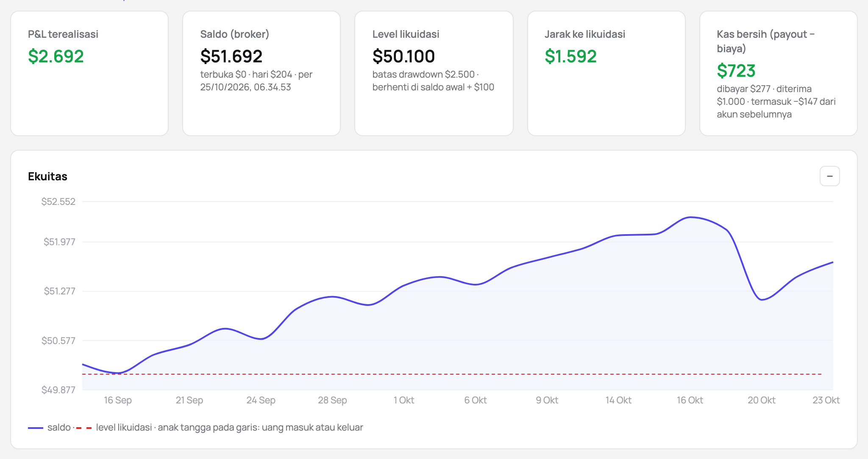The height and width of the screenshot is (459, 868).
Task: Select the 23 Okt date marker
Action: (x=826, y=400)
